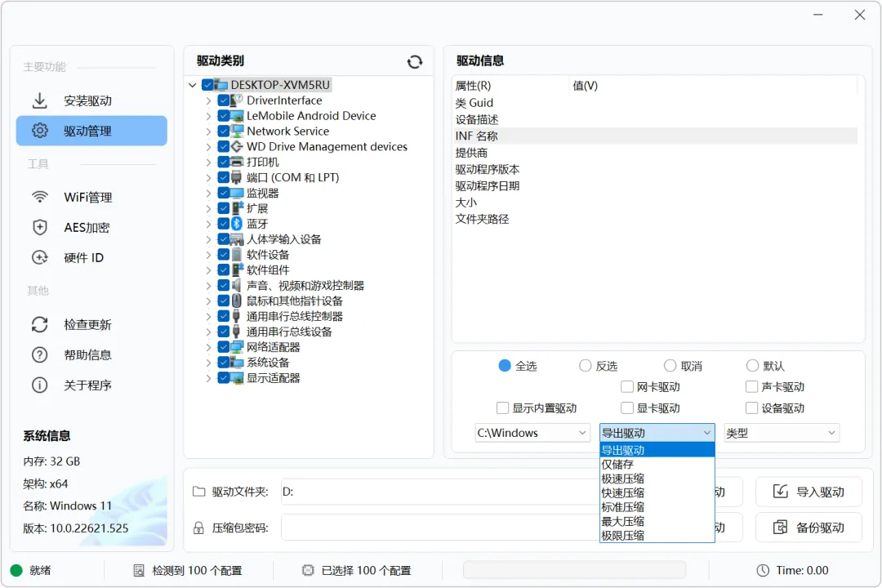Click the 驱动文件夹 path field
Image resolution: width=882 pixels, height=588 pixels.
tap(440, 492)
